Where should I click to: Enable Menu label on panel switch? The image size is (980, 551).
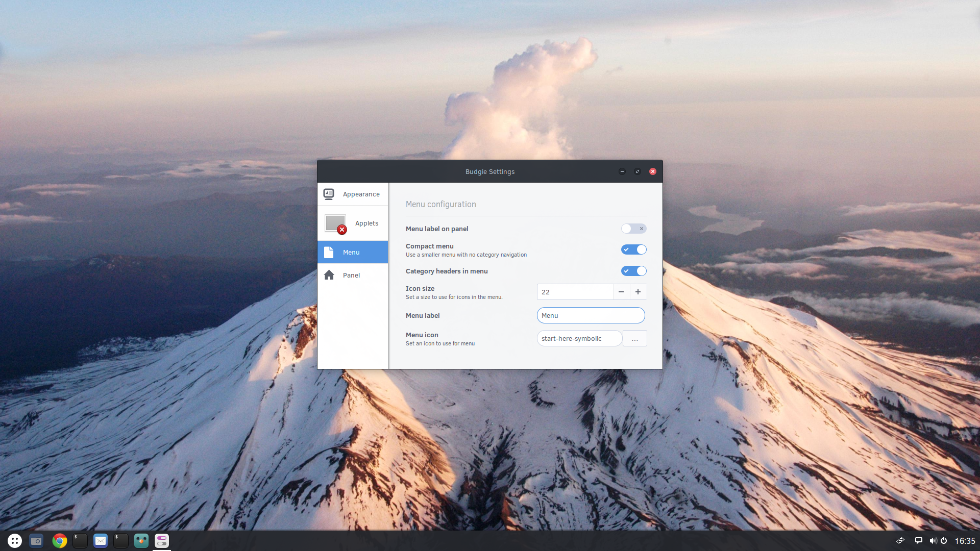pos(634,229)
